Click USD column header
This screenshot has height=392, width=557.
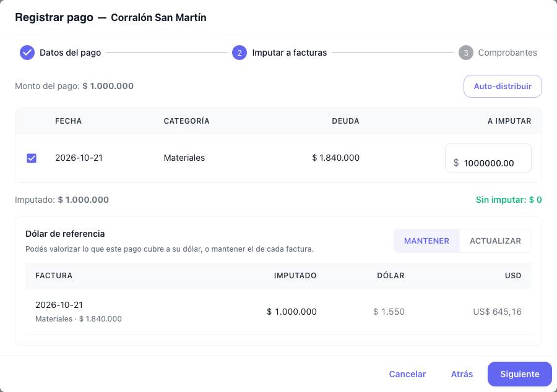click(x=513, y=276)
